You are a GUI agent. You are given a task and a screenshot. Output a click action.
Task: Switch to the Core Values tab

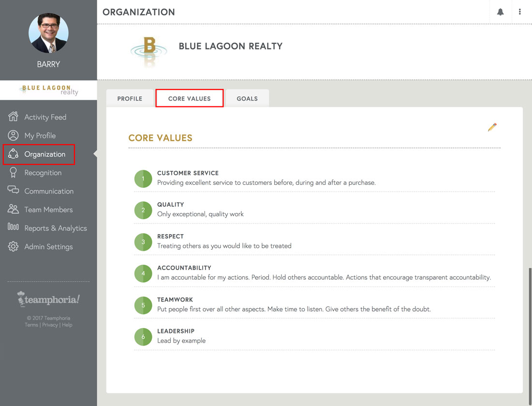pyautogui.click(x=189, y=98)
